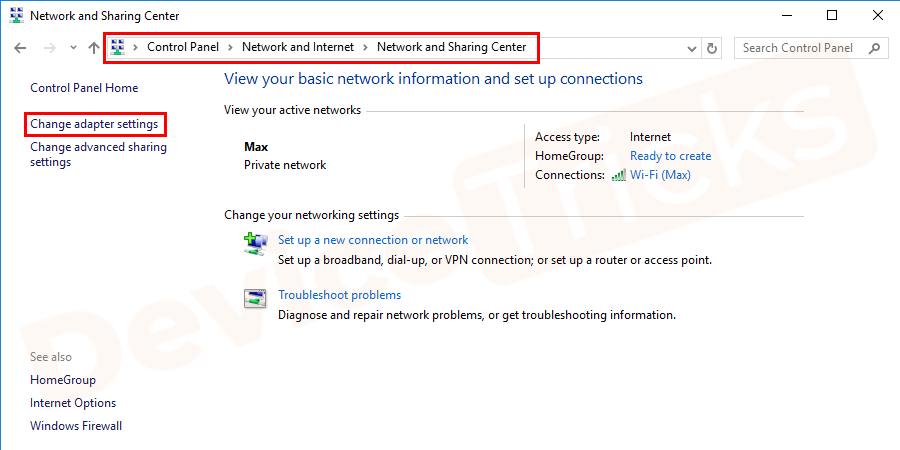Click the HomeGroup: label in network details
900x450 pixels.
(569, 156)
